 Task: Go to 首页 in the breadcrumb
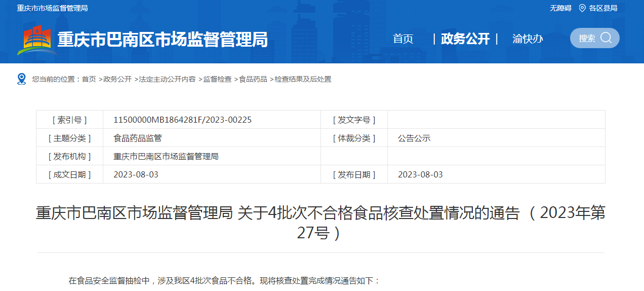[x=89, y=79]
